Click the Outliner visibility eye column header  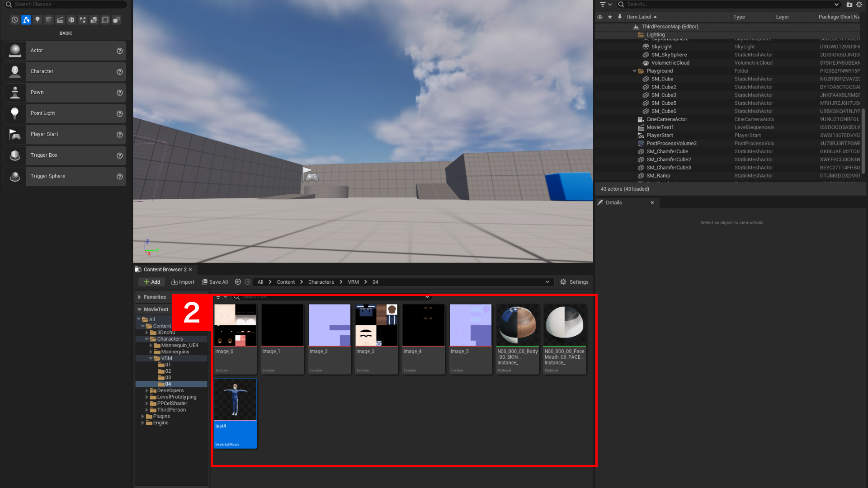599,17
